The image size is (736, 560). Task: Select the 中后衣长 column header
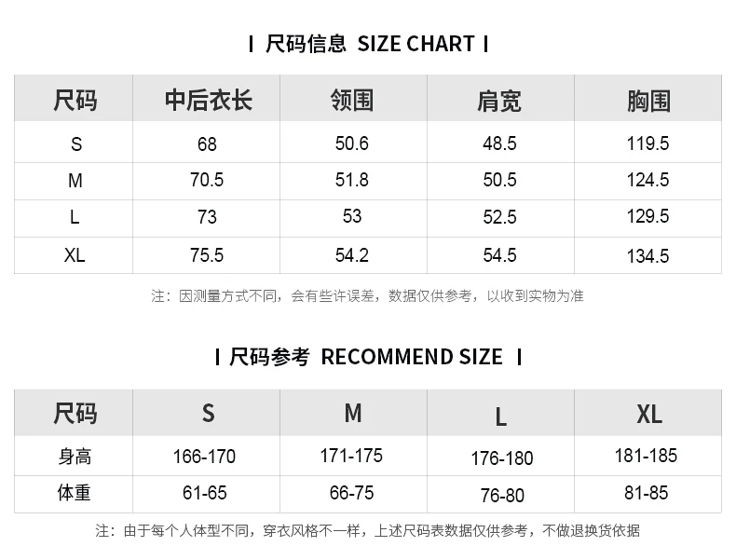click(208, 101)
